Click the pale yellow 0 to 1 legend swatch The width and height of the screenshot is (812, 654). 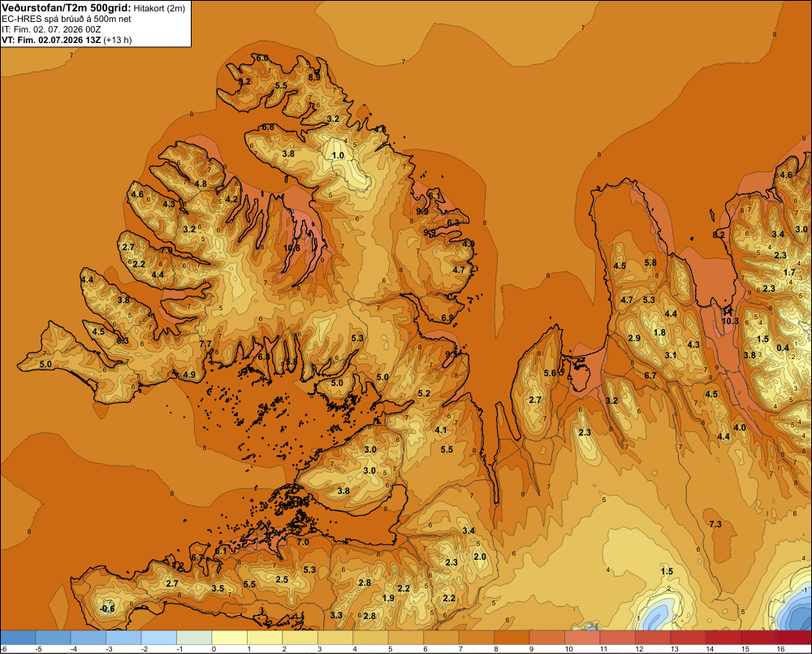pos(230,638)
